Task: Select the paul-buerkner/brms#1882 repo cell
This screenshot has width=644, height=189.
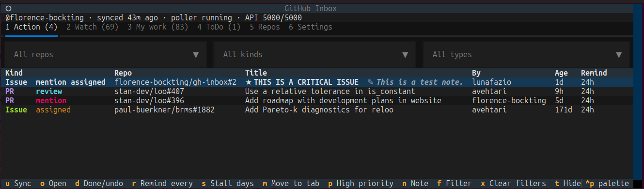Action: click(x=164, y=110)
